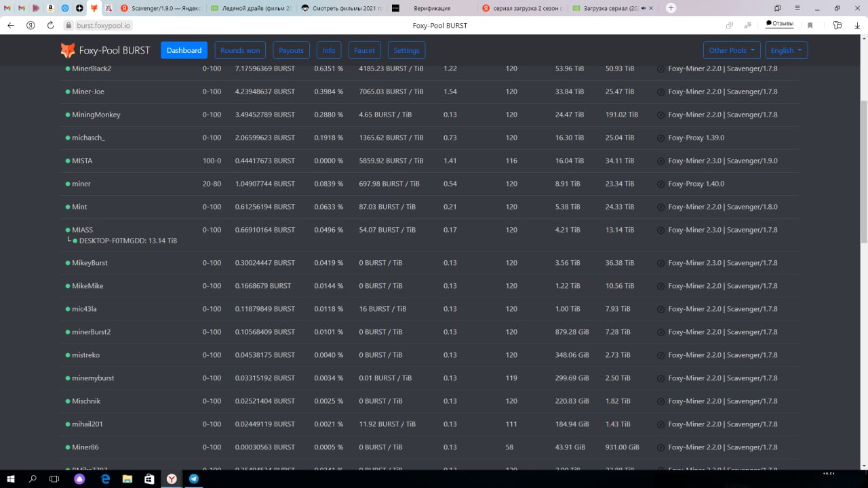The width and height of the screenshot is (868, 488).
Task: Open Windows search in the taskbar
Action: coord(33,479)
